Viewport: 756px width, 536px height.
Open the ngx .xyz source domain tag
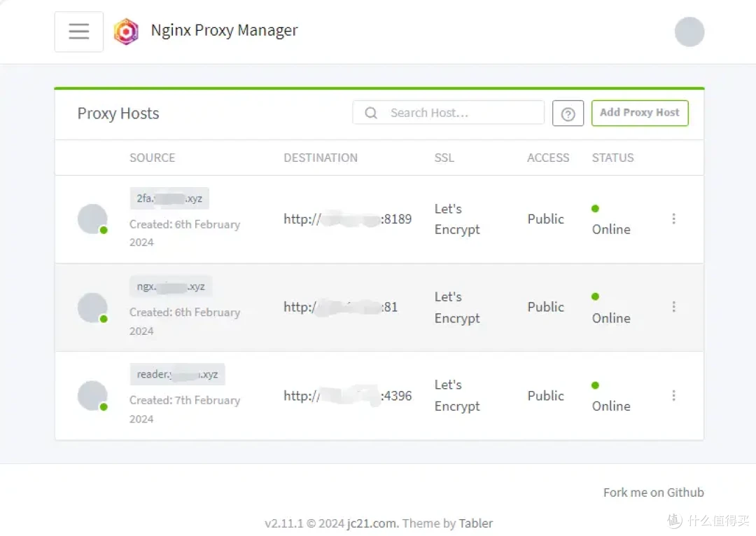click(171, 287)
